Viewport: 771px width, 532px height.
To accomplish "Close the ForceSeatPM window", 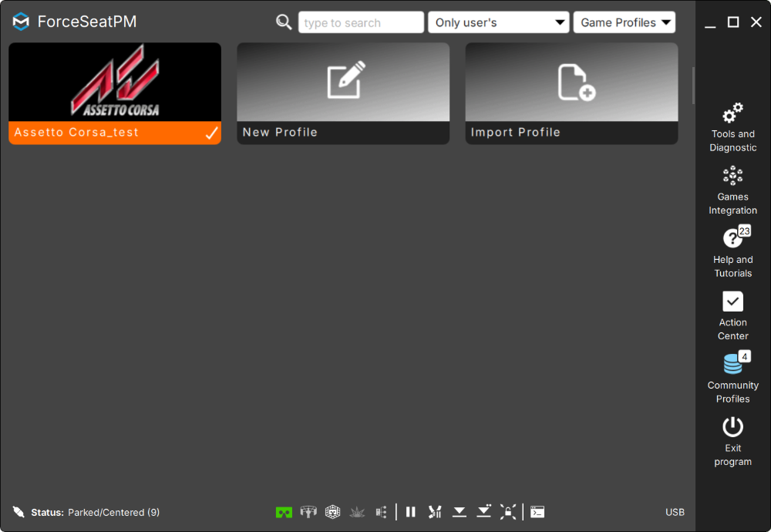I will click(756, 22).
